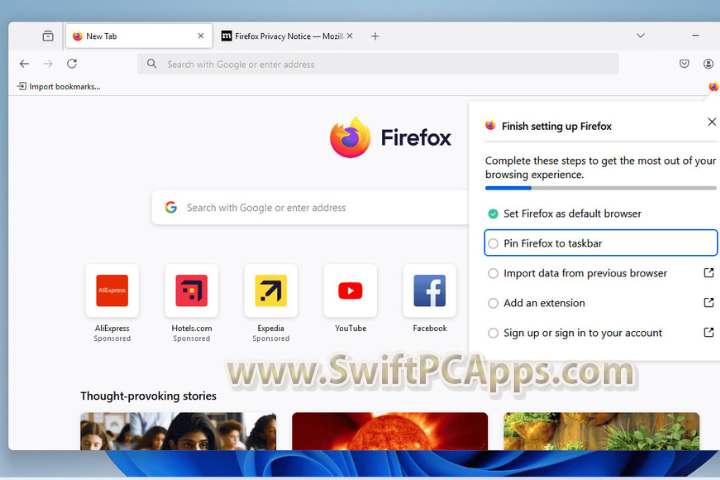Minimize the Firefox window

[x=696, y=36]
